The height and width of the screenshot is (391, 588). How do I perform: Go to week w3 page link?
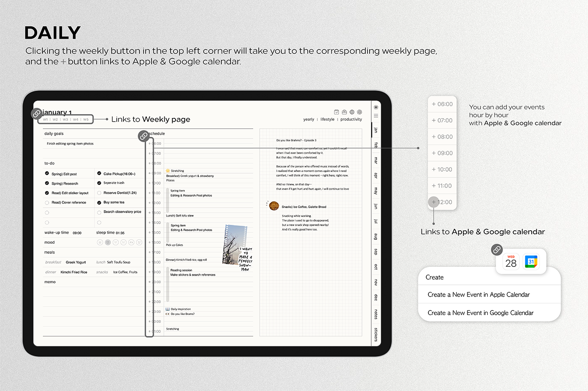(x=66, y=120)
